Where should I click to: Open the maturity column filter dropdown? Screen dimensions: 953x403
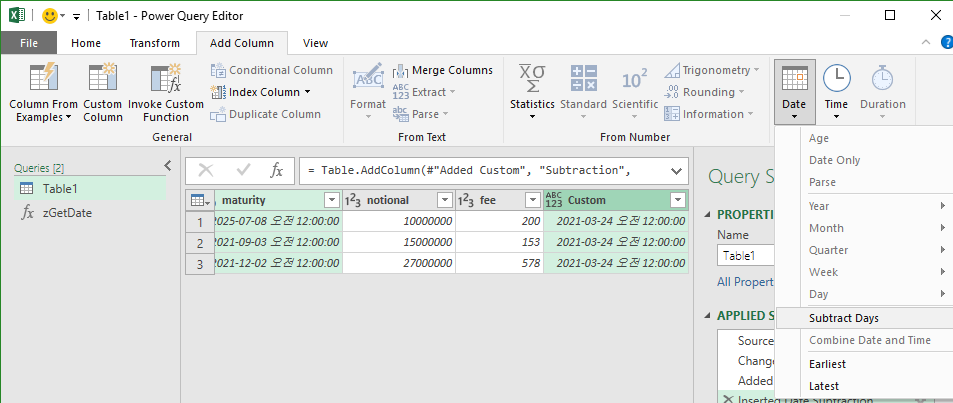332,200
